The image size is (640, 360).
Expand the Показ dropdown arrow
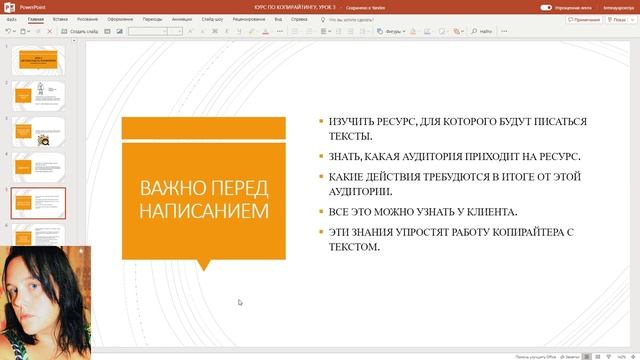633,20
